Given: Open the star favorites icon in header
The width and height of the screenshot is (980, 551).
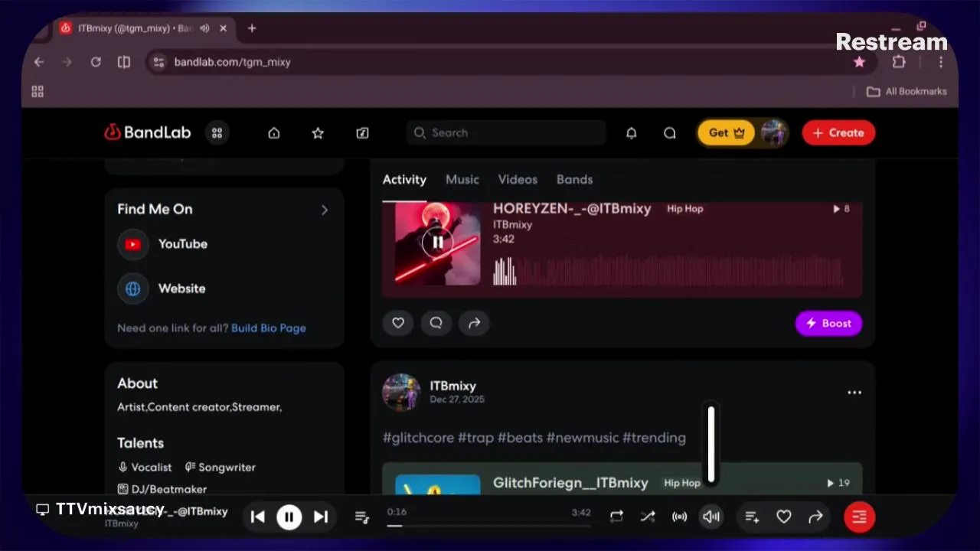Looking at the screenshot, I should tap(318, 133).
